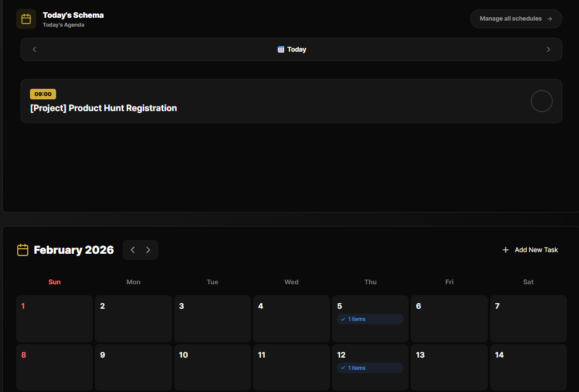This screenshot has width=579, height=392.
Task: Click the checkmark icon on February 5's items badge
Action: [x=343, y=319]
